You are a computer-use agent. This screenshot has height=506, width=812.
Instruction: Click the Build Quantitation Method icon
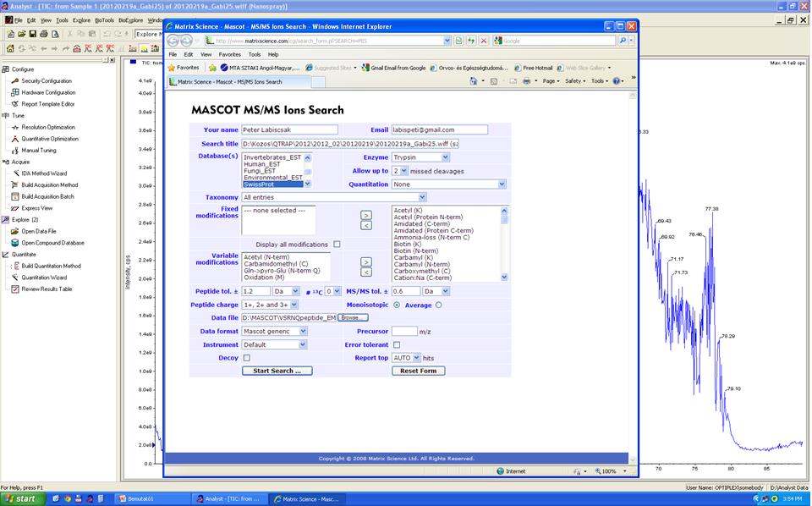coord(15,266)
